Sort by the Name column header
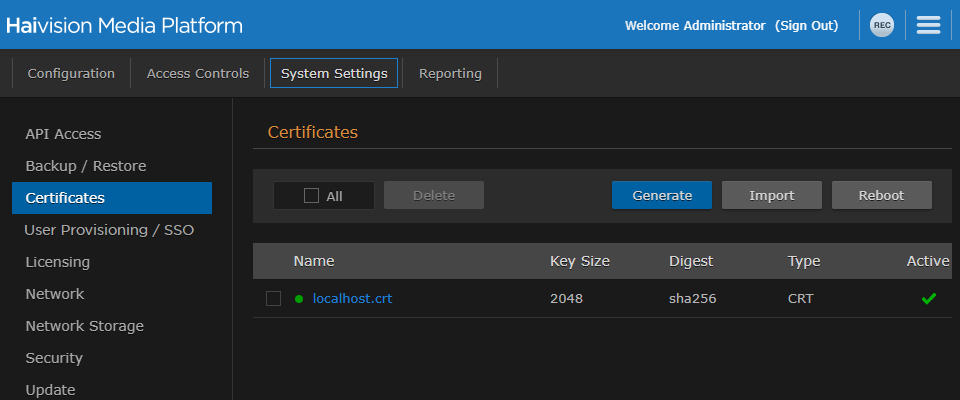The width and height of the screenshot is (960, 400). [314, 261]
